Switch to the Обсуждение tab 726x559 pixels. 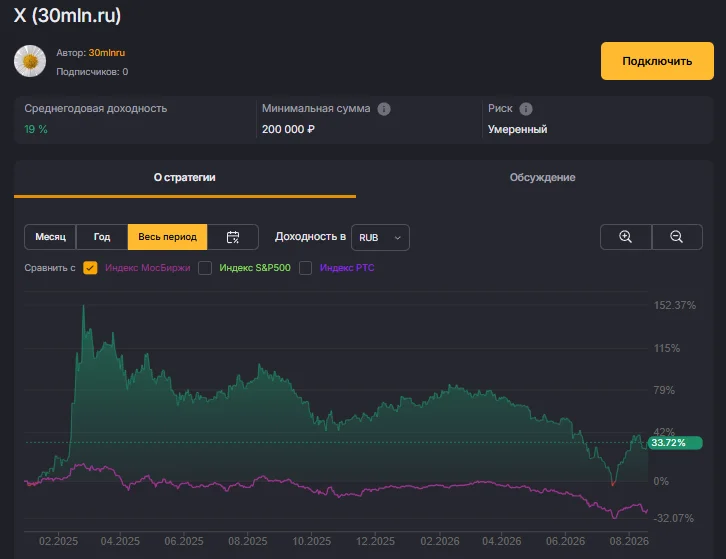point(542,178)
